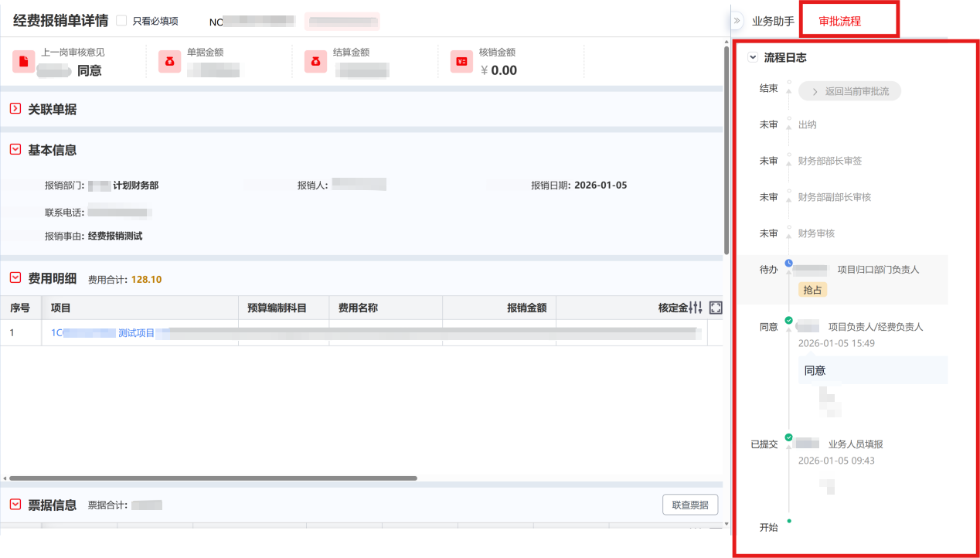This screenshot has width=980, height=558.
Task: Click green check icon at 已提交 step
Action: tap(788, 437)
